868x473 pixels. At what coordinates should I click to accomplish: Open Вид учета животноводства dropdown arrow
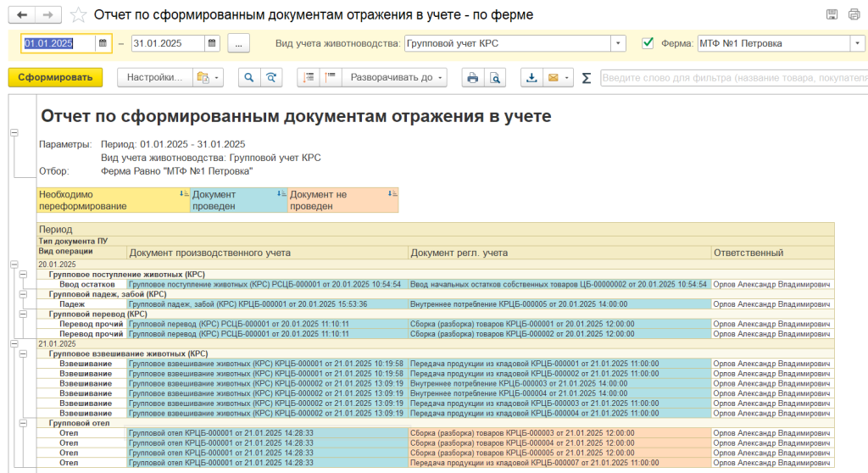coord(618,43)
